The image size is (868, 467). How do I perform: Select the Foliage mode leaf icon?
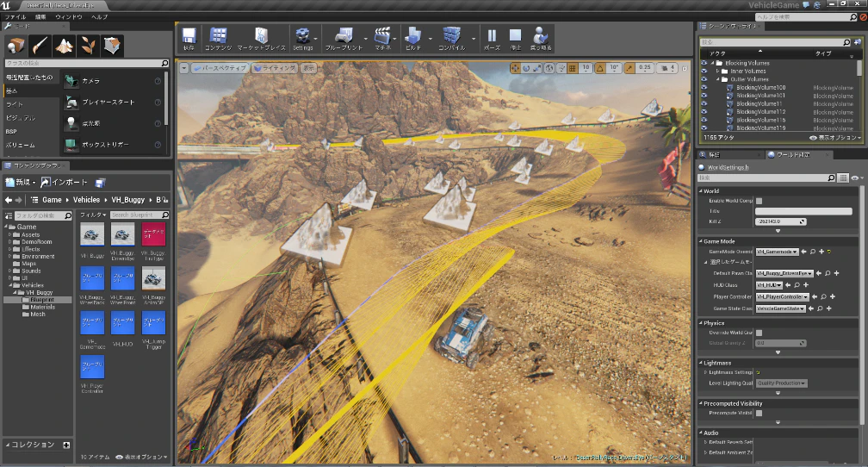(88, 46)
